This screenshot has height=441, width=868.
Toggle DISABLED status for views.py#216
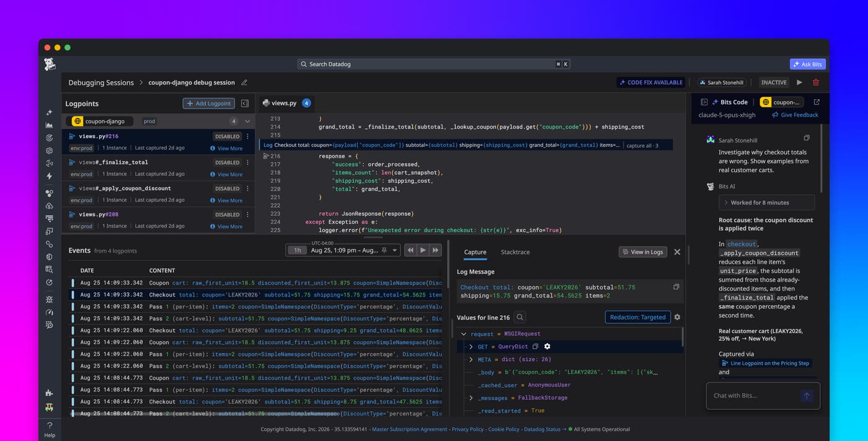click(x=227, y=136)
